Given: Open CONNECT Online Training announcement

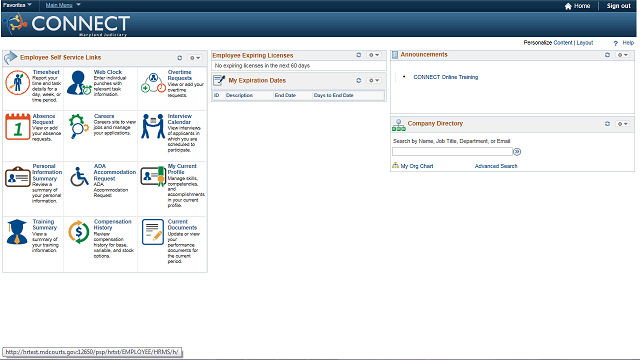Looking at the screenshot, I should click(445, 77).
